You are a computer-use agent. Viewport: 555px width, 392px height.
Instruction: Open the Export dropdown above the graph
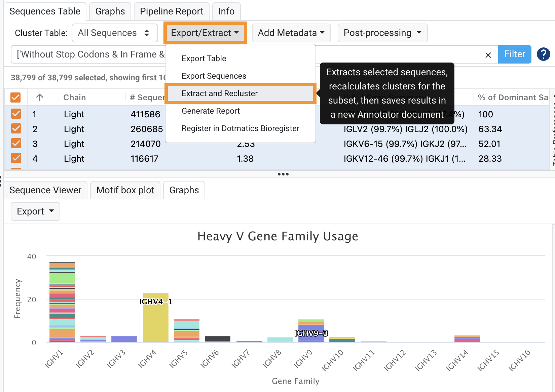tap(35, 211)
